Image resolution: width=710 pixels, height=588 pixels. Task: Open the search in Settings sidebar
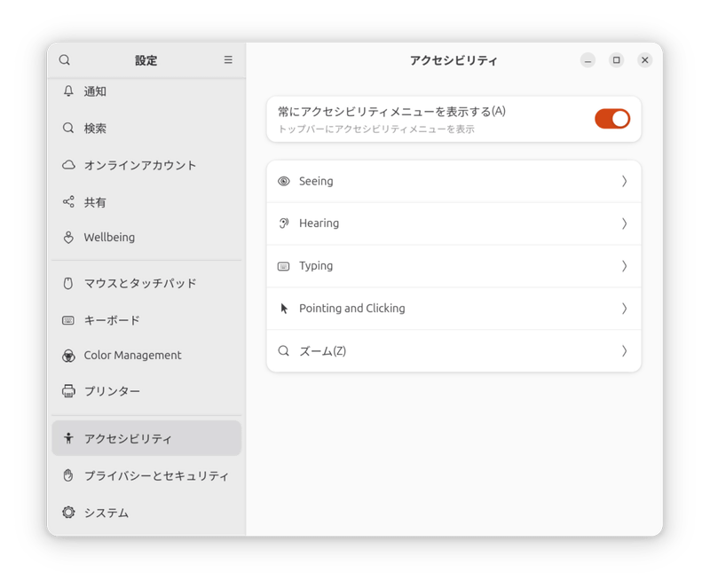point(64,59)
